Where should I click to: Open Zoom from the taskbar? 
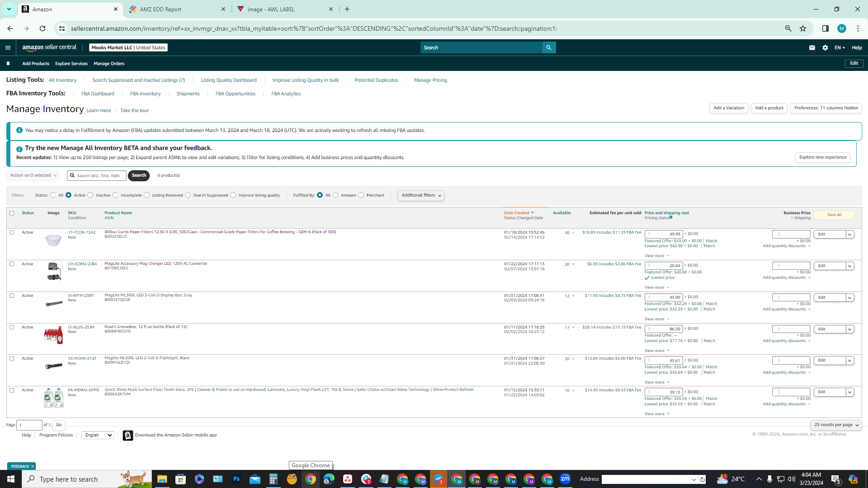tap(565, 479)
